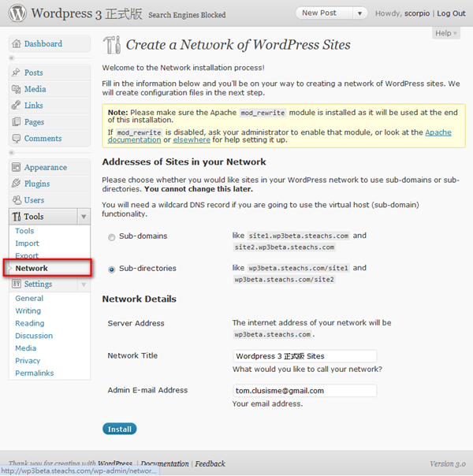Collapse the Settings menu arrow
The width and height of the screenshot is (473, 476).
[x=84, y=284]
